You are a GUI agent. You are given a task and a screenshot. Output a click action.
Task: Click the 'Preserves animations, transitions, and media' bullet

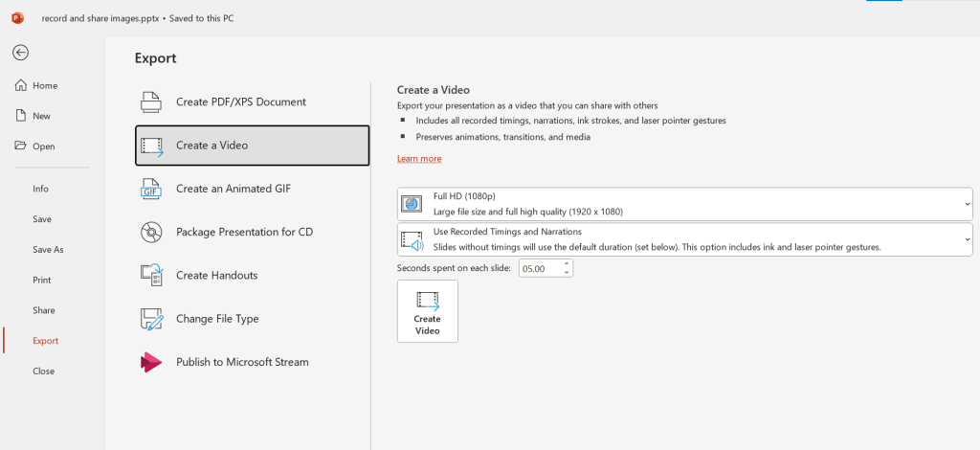[503, 137]
